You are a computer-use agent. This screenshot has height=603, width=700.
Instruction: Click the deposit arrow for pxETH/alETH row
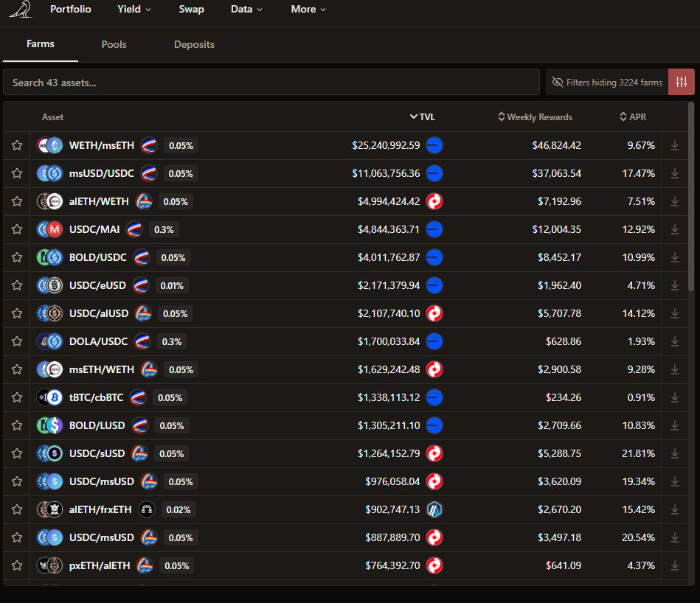click(x=674, y=566)
